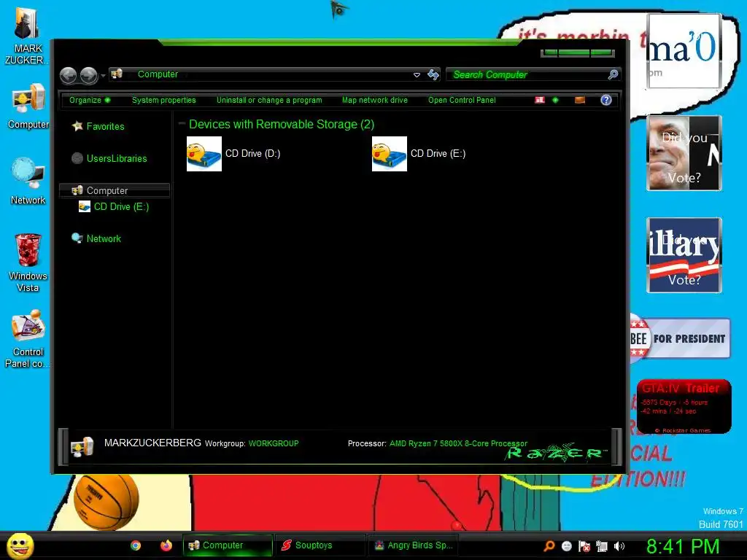This screenshot has width=747, height=560.
Task: Click the AMD Ryzen 7 5800X processor text
Action: coord(458,443)
